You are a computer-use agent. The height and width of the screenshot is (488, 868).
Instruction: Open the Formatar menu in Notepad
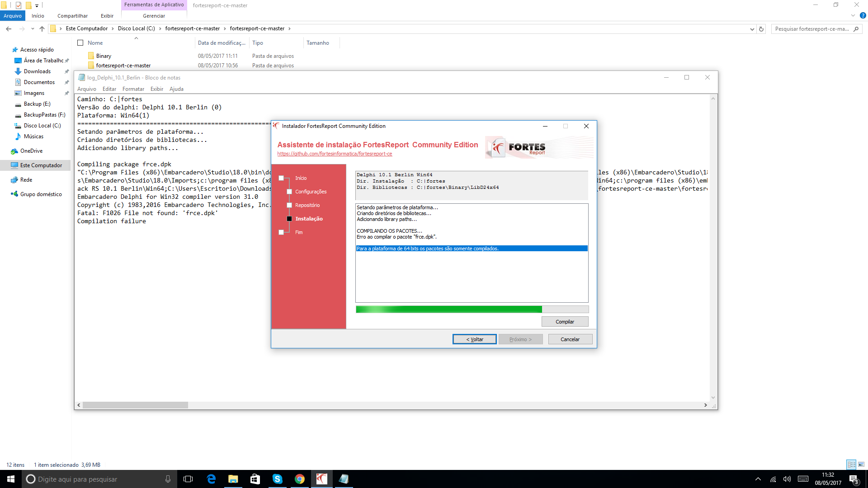[133, 89]
